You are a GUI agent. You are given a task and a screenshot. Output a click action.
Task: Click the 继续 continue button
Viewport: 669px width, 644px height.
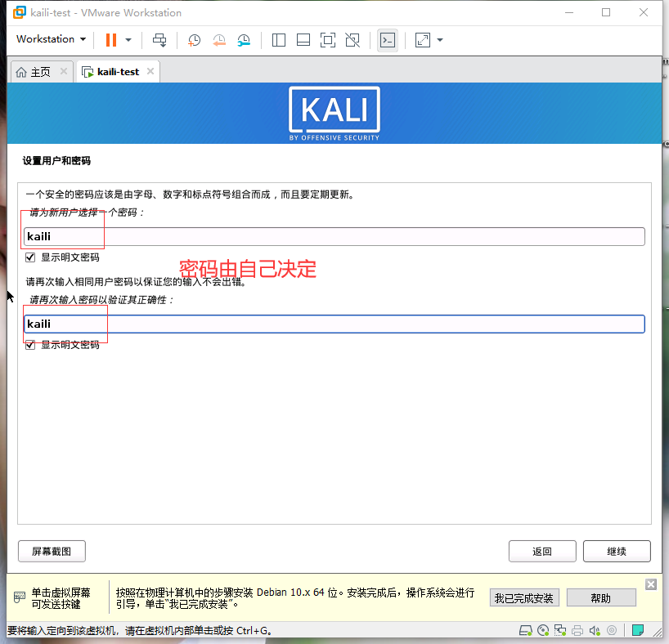pyautogui.click(x=617, y=551)
